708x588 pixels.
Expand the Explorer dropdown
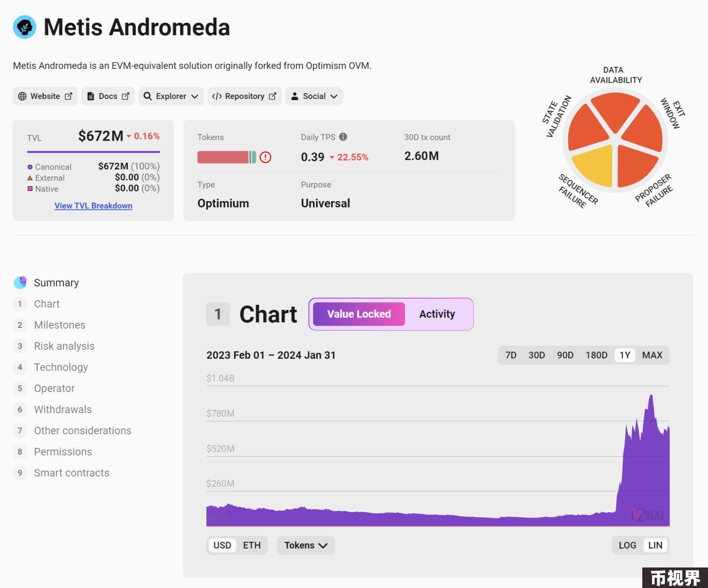coord(171,96)
